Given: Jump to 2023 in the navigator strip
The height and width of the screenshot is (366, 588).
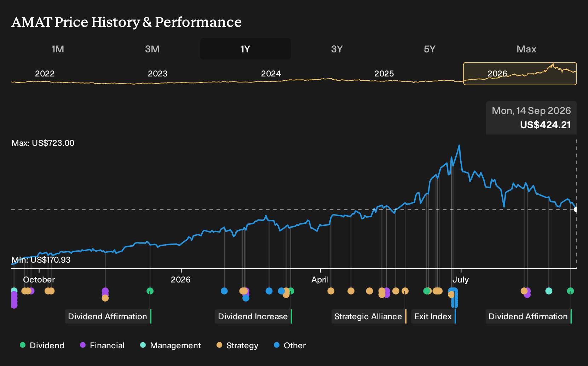Looking at the screenshot, I should (157, 74).
